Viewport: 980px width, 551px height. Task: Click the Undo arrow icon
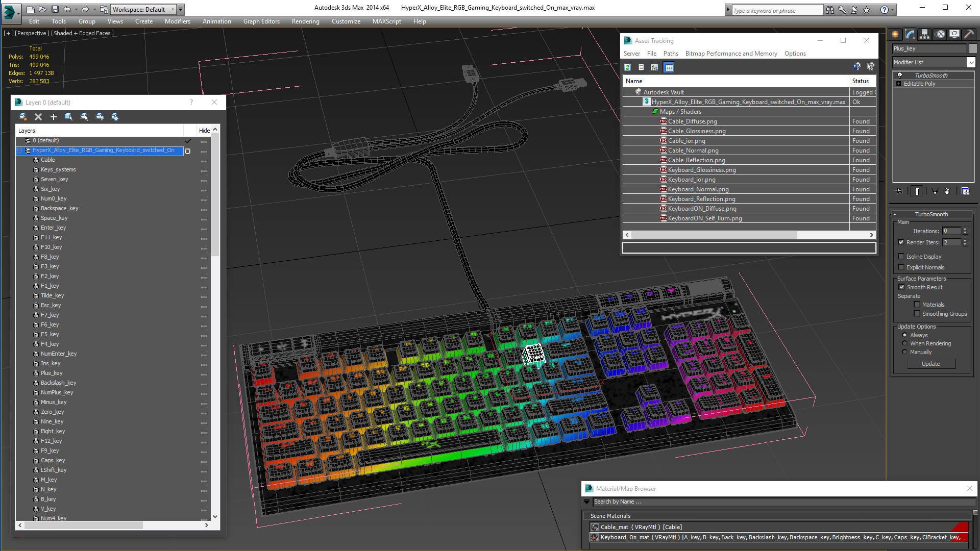click(67, 9)
